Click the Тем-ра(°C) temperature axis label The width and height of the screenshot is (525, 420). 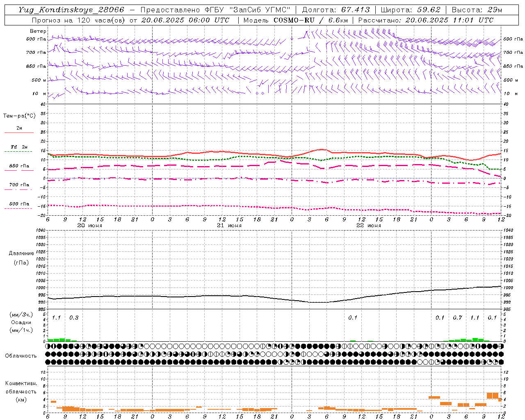19,116
